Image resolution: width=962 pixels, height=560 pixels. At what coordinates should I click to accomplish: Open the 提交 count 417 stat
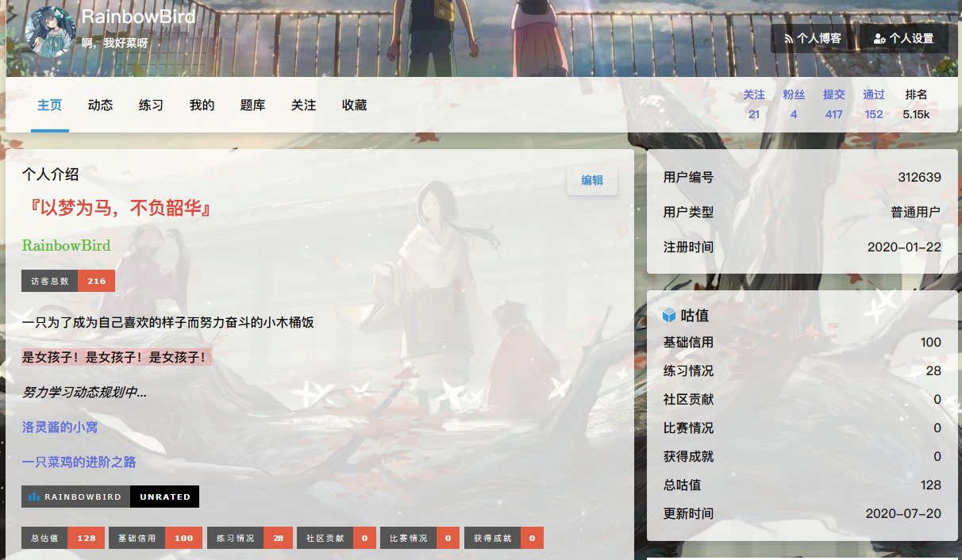pyautogui.click(x=834, y=105)
